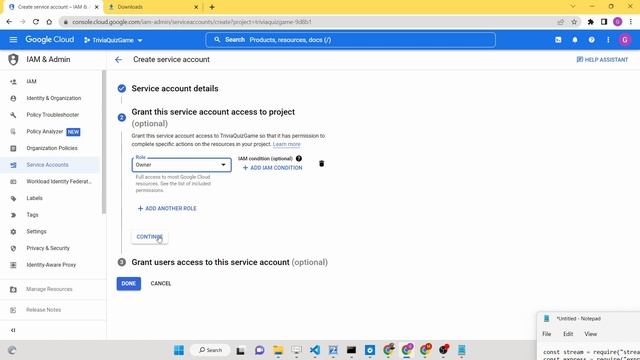The width and height of the screenshot is (640, 360).
Task: Click the Done button
Action: pyautogui.click(x=129, y=283)
